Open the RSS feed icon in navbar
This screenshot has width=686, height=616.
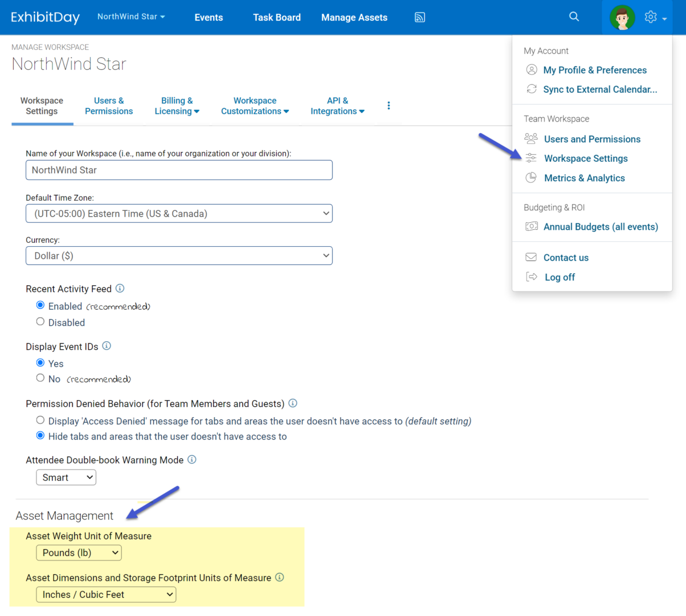click(420, 17)
